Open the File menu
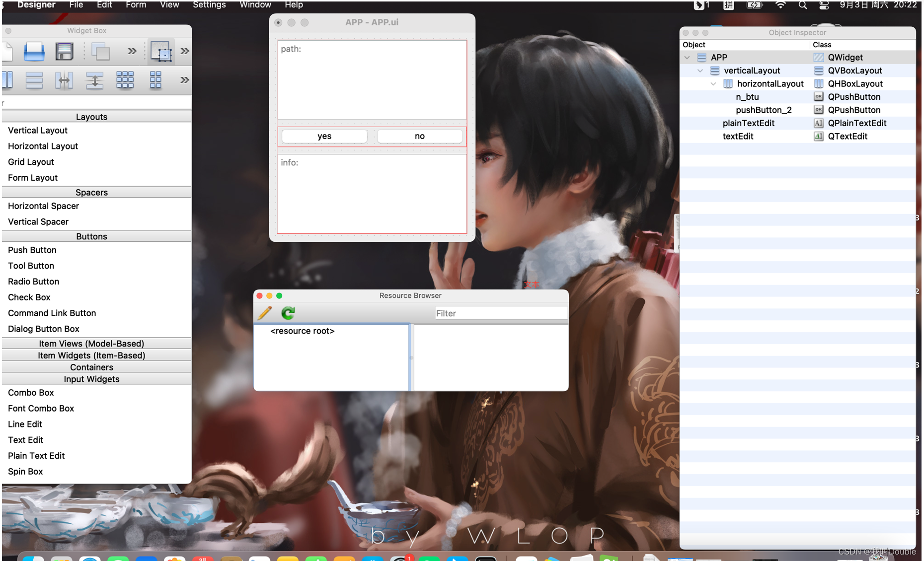924x561 pixels. (76, 5)
